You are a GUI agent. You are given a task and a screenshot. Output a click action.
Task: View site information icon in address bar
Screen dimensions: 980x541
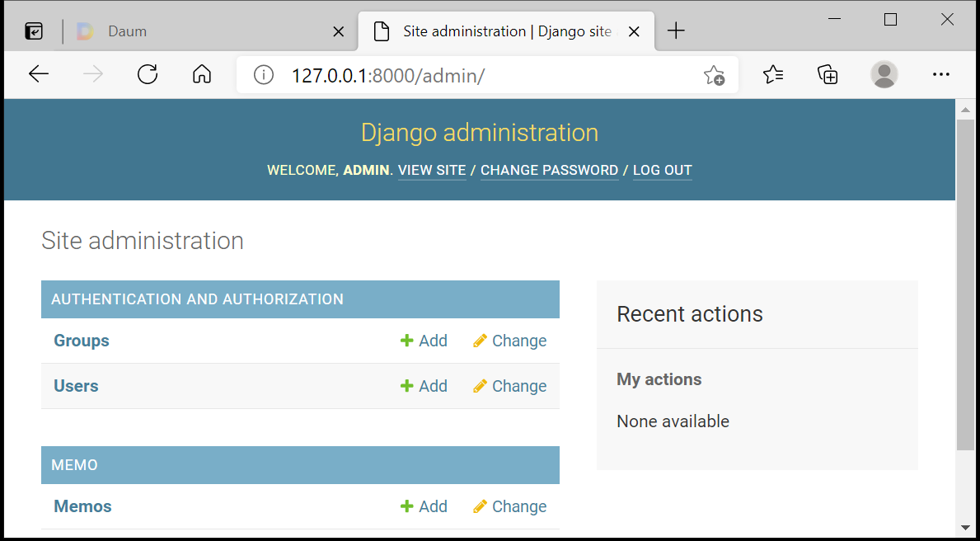click(264, 75)
